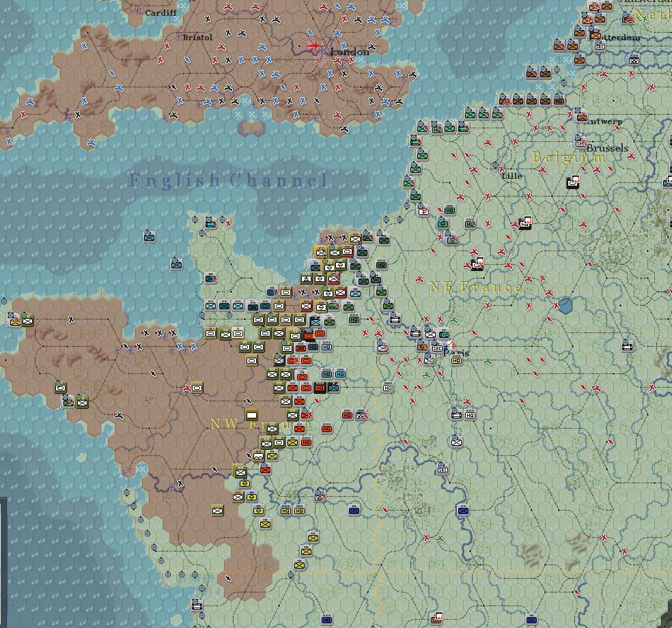
Task: Select the SEC counter at Brussels
Action: 580,142
